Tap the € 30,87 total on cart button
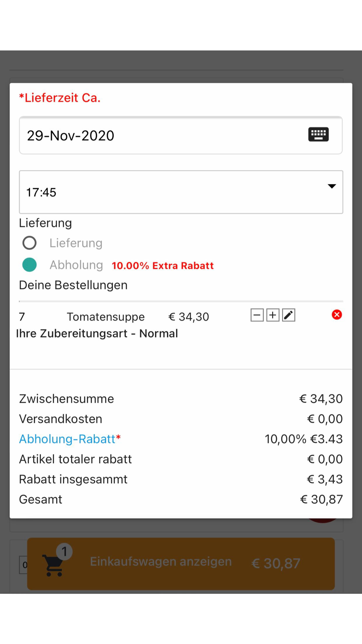The height and width of the screenshot is (644, 362). pyautogui.click(x=276, y=563)
